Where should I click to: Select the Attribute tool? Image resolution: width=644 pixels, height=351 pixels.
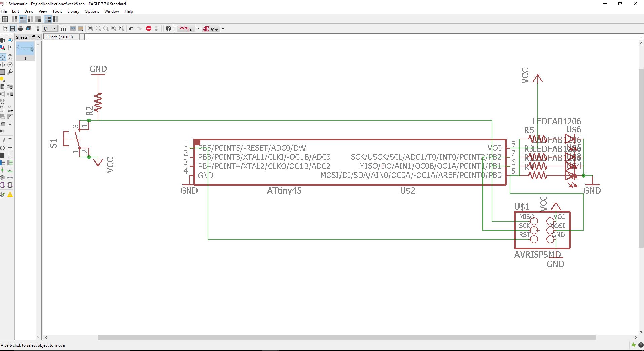pyautogui.click(x=3, y=178)
